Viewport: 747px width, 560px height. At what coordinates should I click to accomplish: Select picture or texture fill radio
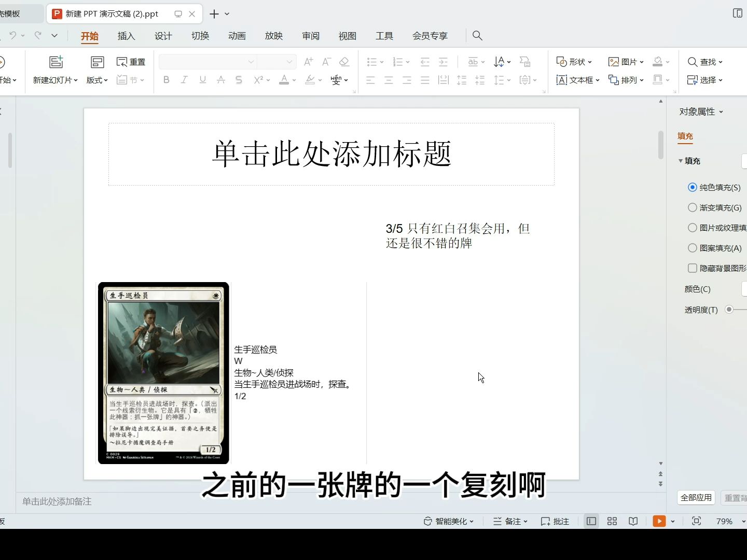click(692, 228)
